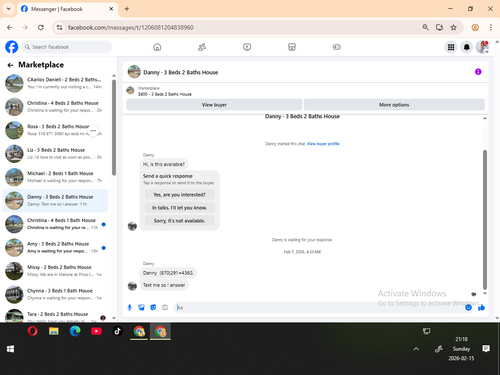The height and width of the screenshot is (375, 500).
Task: Choose a GIF icon in composer
Action: [165, 307]
